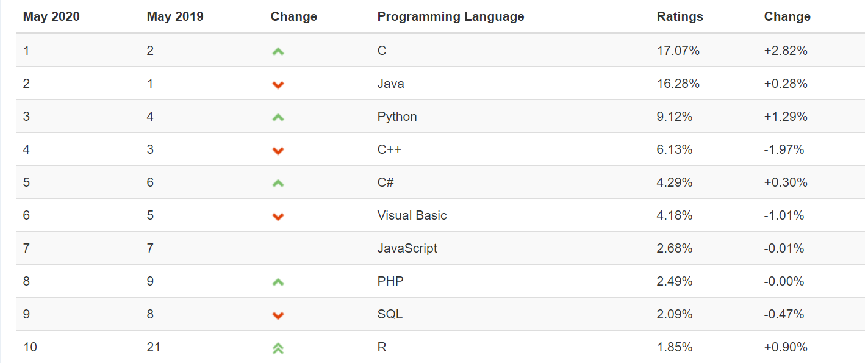Select the Visual Basic language name
The height and width of the screenshot is (363, 868).
412,215
